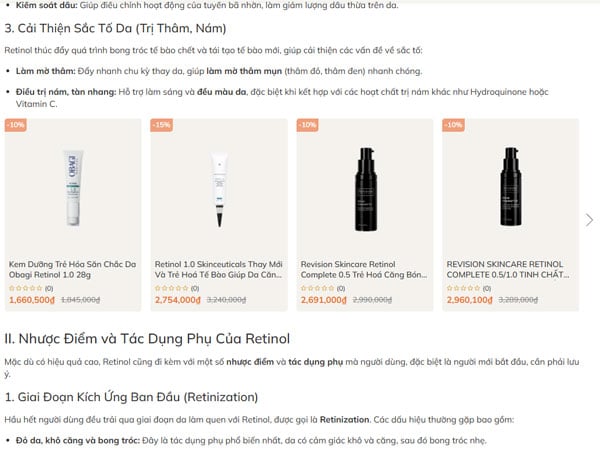The width and height of the screenshot is (600, 452).
Task: Open the Obagi Retinol 1.0 tube image
Action: (x=73, y=187)
